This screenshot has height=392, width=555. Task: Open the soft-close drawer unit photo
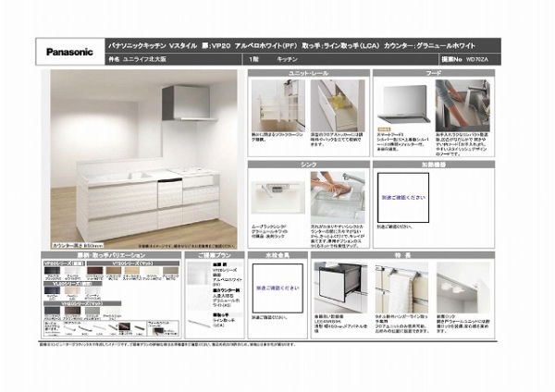pyautogui.click(x=277, y=105)
